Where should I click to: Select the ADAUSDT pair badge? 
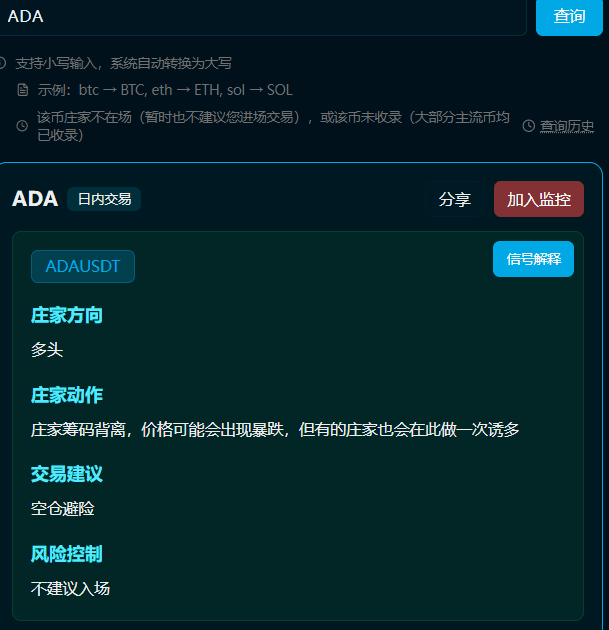tap(83, 266)
